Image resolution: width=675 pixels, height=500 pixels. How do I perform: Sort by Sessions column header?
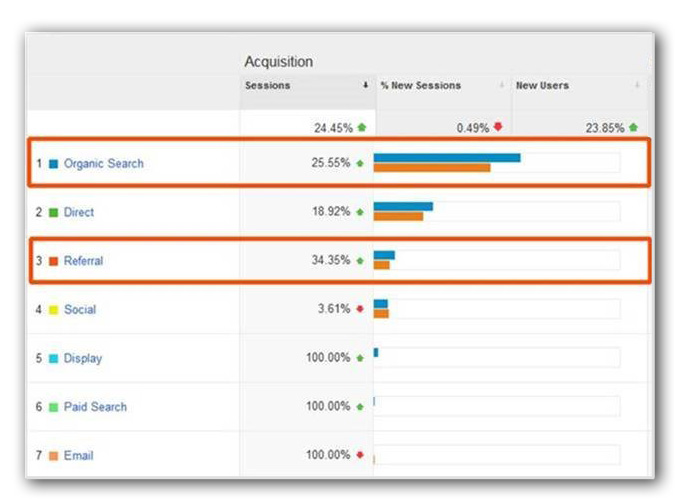[x=268, y=86]
